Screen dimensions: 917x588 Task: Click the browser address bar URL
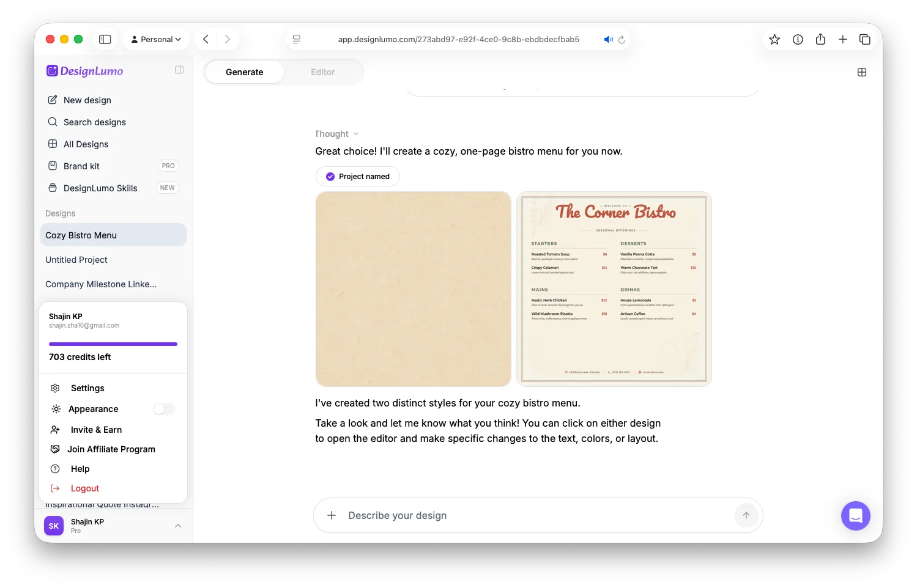click(459, 39)
